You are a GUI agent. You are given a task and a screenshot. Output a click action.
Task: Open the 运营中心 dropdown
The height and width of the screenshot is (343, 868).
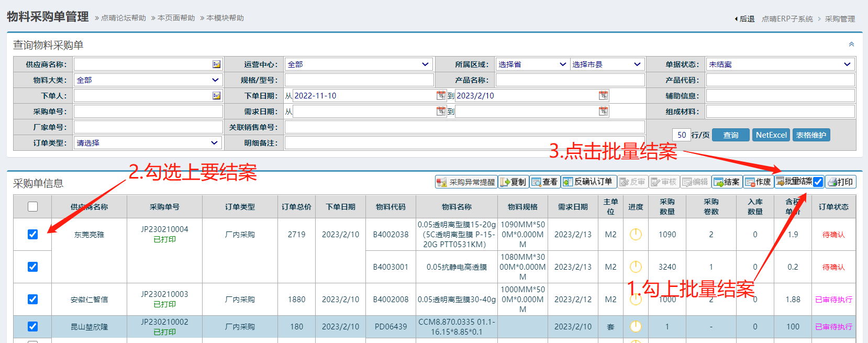click(359, 64)
